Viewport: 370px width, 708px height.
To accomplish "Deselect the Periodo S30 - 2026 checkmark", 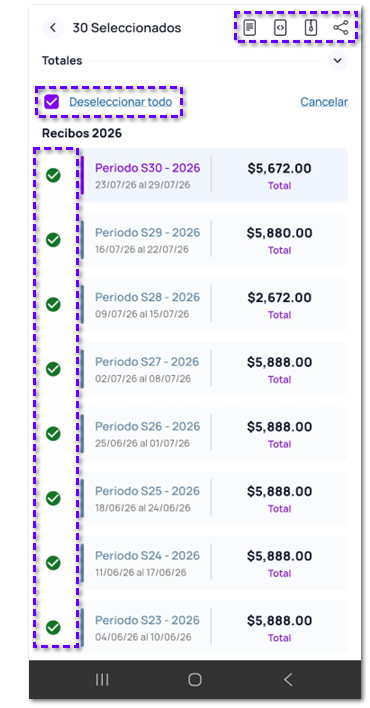I will coord(53,175).
